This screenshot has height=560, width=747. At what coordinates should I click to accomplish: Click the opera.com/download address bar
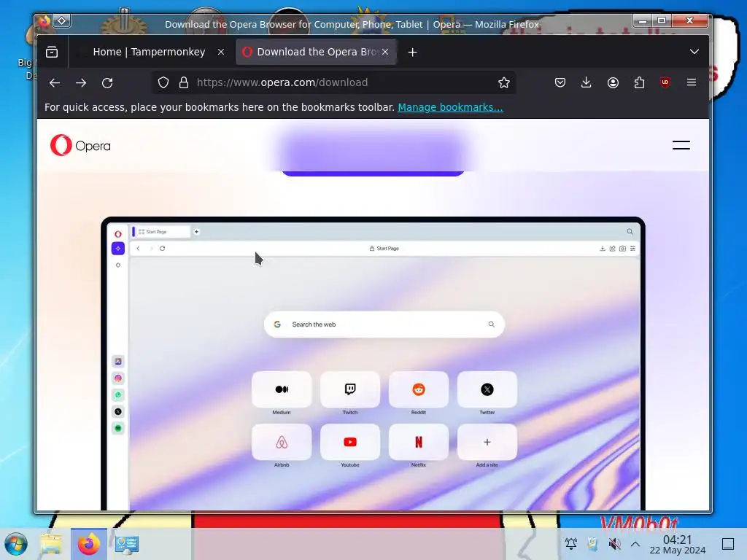click(333, 82)
